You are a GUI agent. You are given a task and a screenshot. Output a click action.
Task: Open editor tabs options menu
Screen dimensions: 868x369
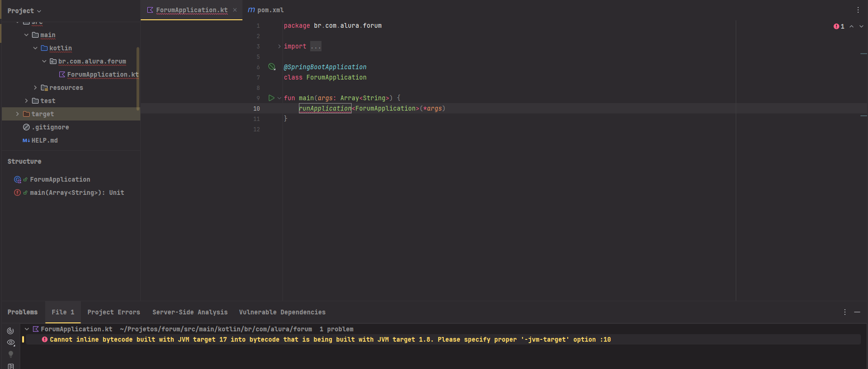[858, 10]
